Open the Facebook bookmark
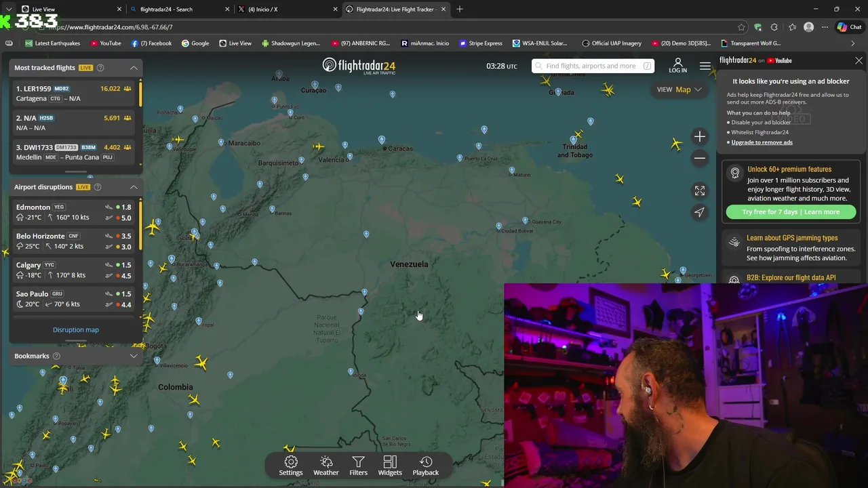 (151, 43)
